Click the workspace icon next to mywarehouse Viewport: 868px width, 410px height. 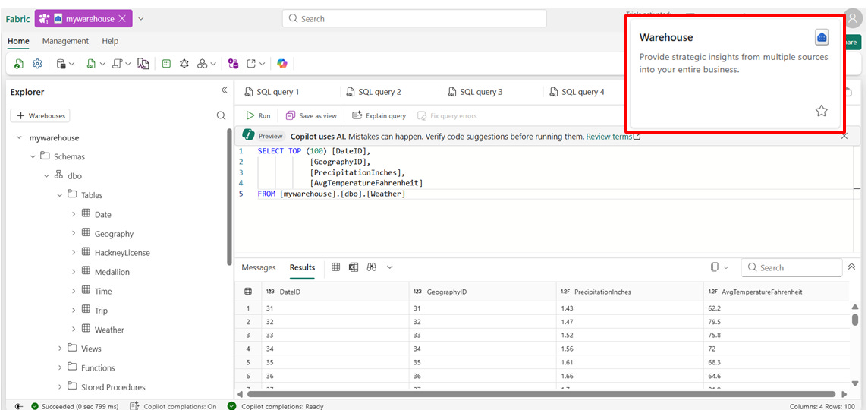[x=44, y=19]
